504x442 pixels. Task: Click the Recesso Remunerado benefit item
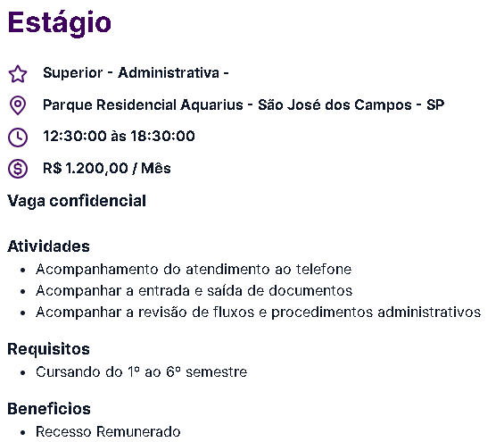point(108,432)
